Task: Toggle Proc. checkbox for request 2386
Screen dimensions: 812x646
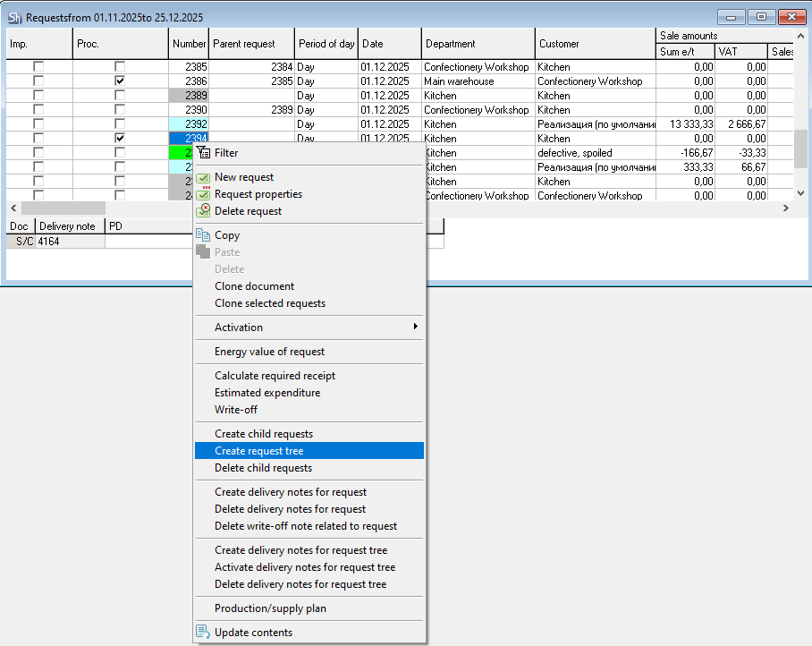Action: coord(120,81)
